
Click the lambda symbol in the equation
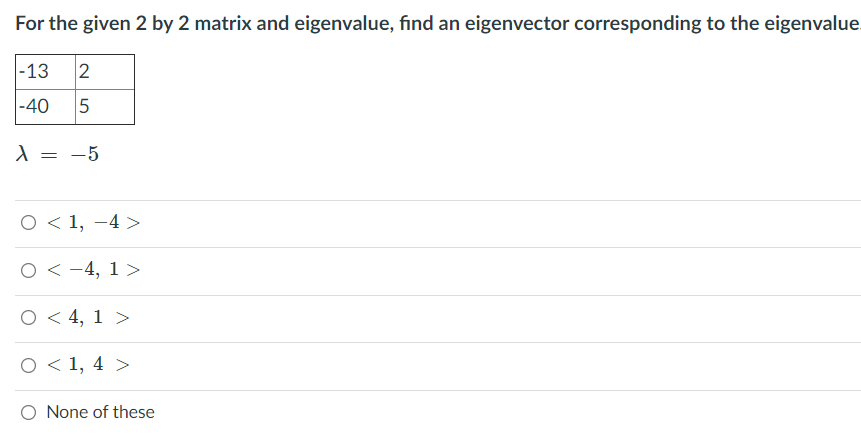[22, 153]
